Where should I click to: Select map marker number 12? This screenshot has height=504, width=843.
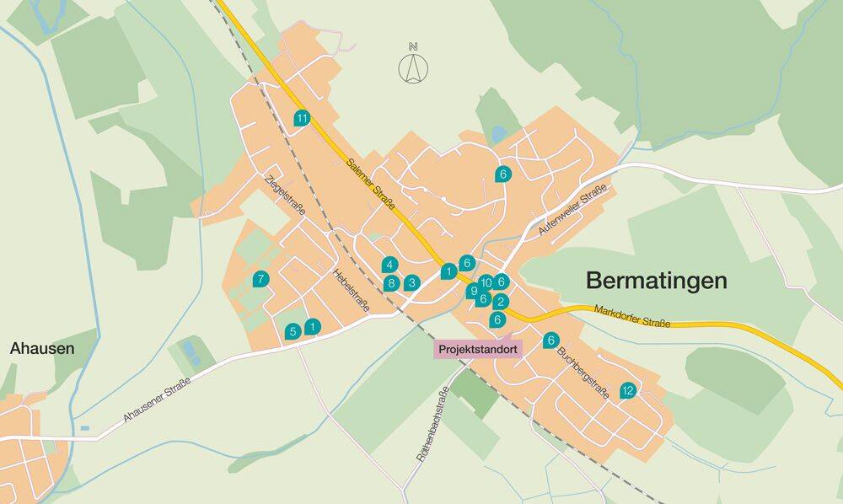(628, 390)
